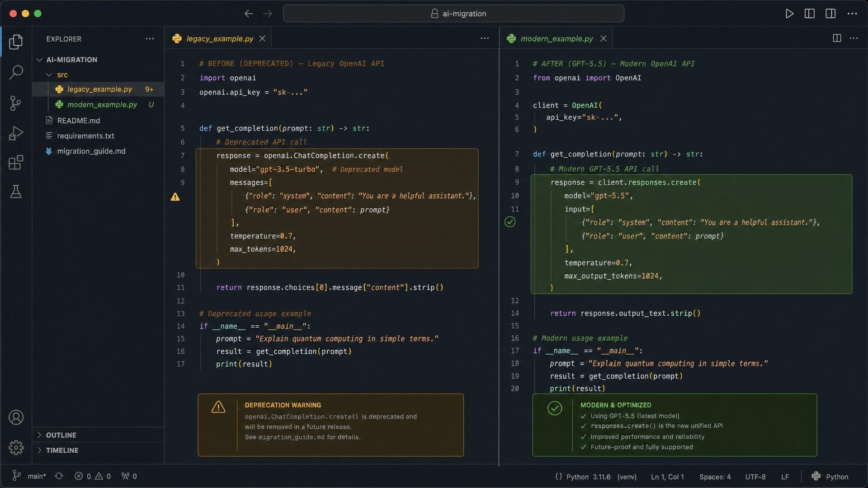Open the Extensions view
Image resolution: width=868 pixels, height=488 pixels.
16,162
